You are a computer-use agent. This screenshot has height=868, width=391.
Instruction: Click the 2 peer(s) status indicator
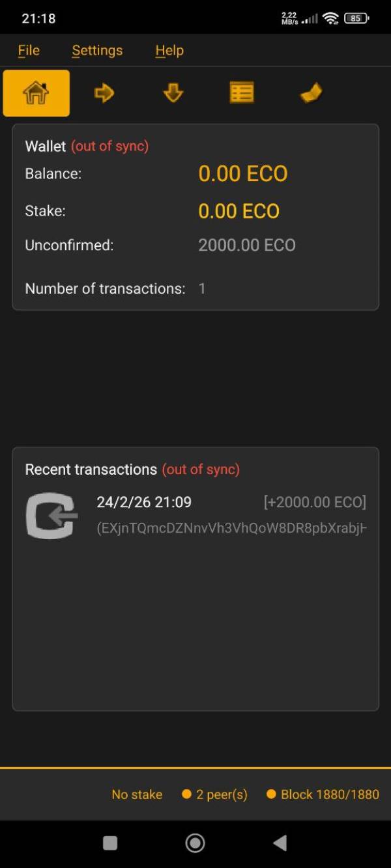click(x=215, y=794)
